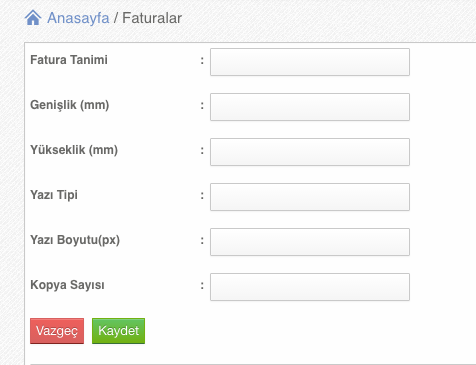Image resolution: width=476 pixels, height=365 pixels.
Task: Select the Yazı Tipi text box
Action: 310,197
